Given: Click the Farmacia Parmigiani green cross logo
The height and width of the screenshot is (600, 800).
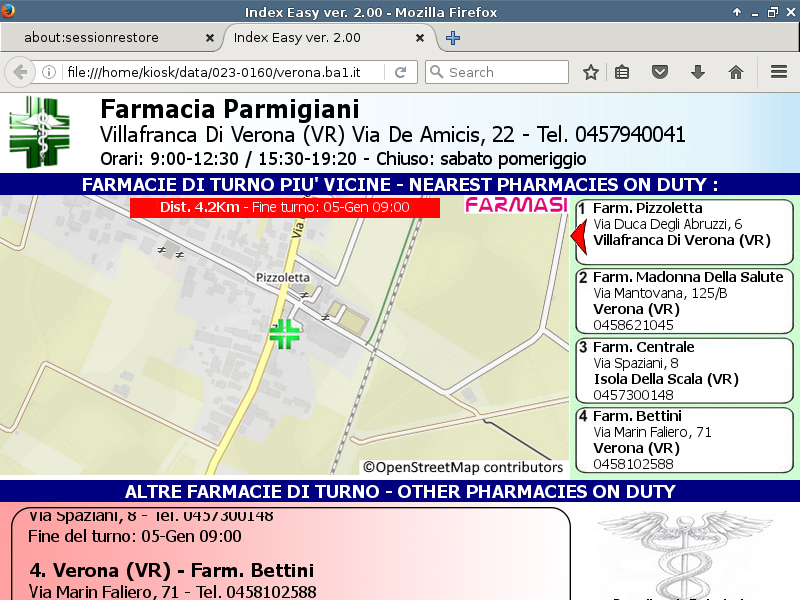Looking at the screenshot, I should coord(40,132).
